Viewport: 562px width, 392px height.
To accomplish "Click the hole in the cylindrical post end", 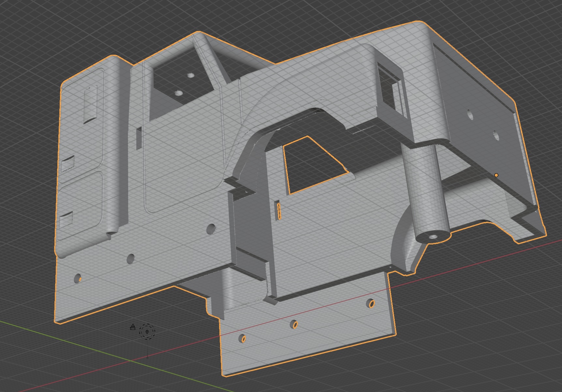I will (x=433, y=237).
